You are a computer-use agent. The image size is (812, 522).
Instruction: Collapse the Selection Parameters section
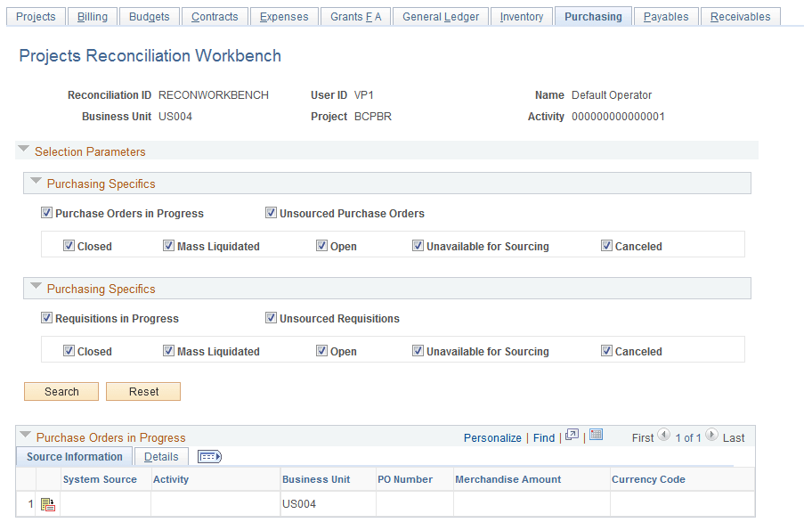click(23, 149)
